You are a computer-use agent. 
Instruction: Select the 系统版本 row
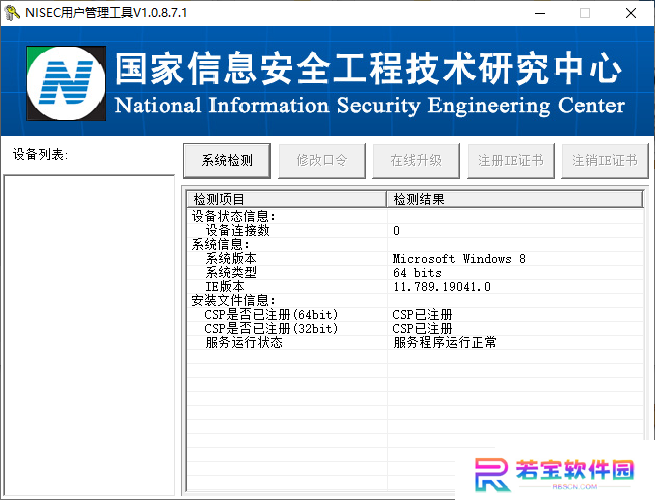[x=415, y=259]
